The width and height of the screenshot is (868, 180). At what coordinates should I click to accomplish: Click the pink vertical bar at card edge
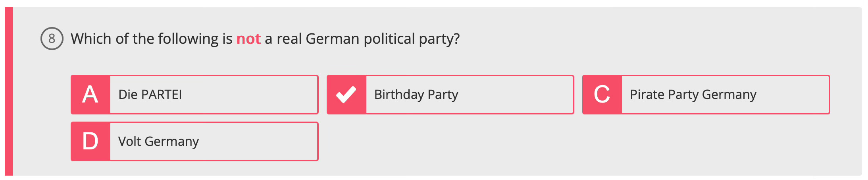pos(9,91)
